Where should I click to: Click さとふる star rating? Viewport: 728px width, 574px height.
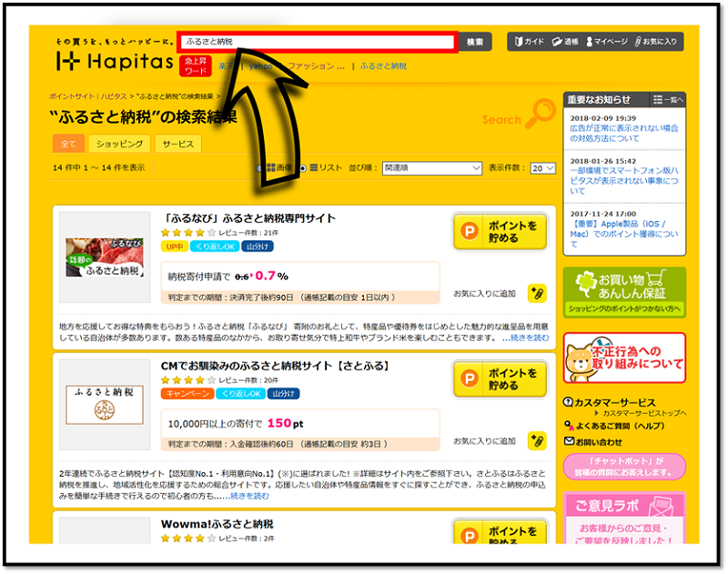point(188,380)
